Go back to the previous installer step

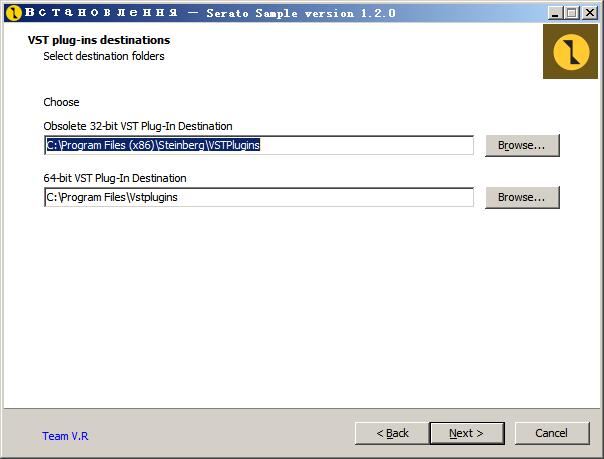coord(392,434)
